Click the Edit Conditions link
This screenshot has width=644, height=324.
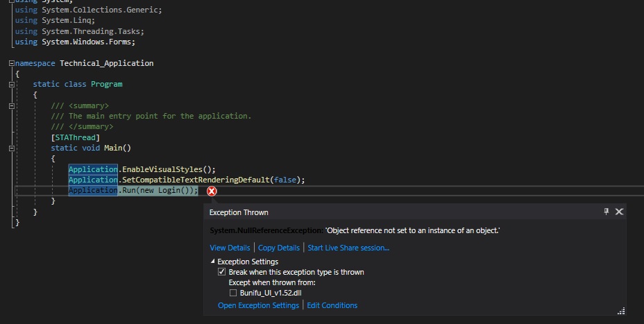(x=332, y=305)
